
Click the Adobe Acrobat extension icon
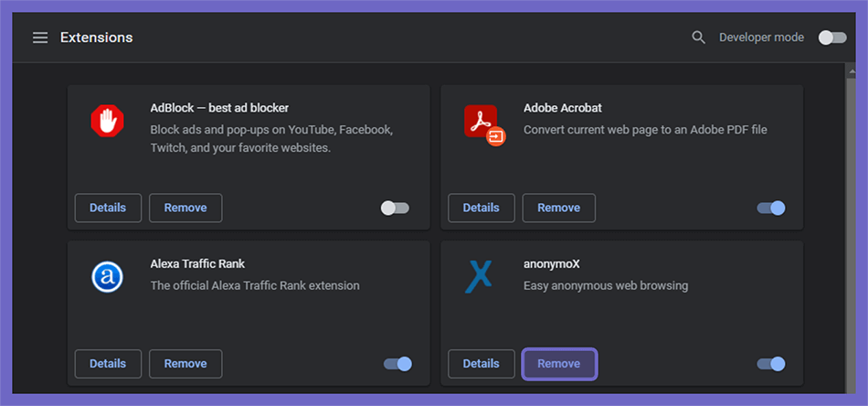(485, 125)
